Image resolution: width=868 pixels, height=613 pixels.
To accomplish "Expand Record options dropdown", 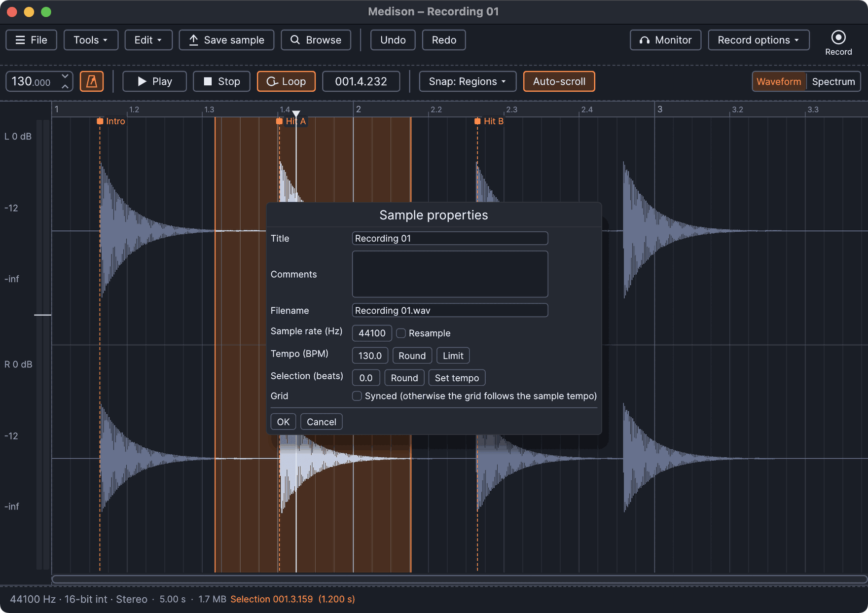I will [x=759, y=40].
